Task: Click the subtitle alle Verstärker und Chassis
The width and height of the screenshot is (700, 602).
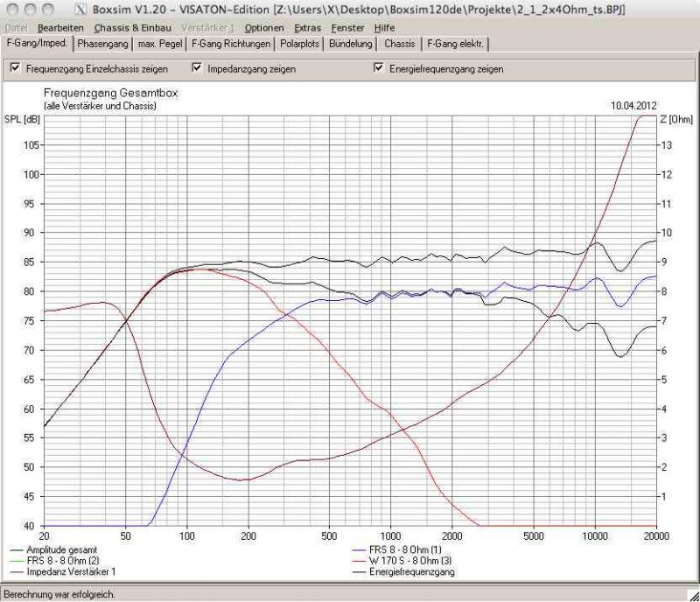Action: point(101,106)
